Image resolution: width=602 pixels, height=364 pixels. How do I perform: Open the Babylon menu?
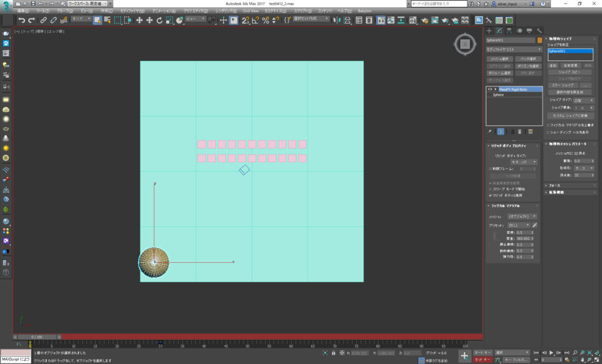tap(364, 11)
